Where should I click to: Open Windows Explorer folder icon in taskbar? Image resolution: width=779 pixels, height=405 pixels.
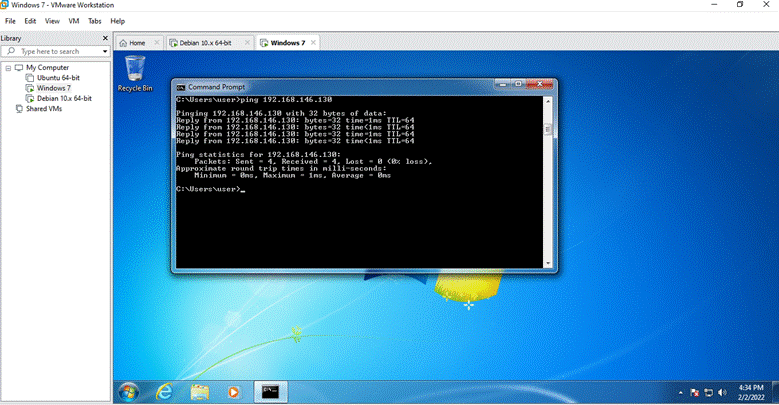pyautogui.click(x=200, y=392)
